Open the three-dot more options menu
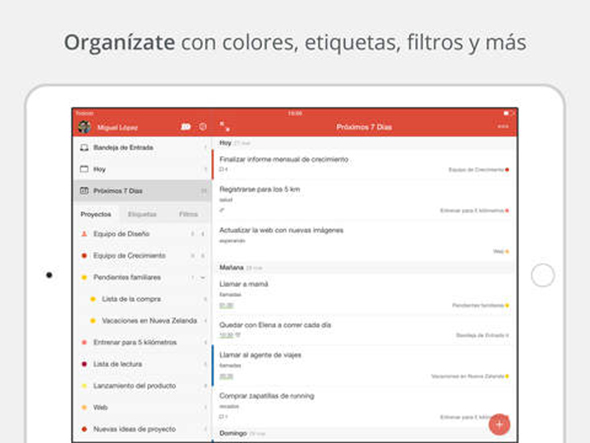 503,126
